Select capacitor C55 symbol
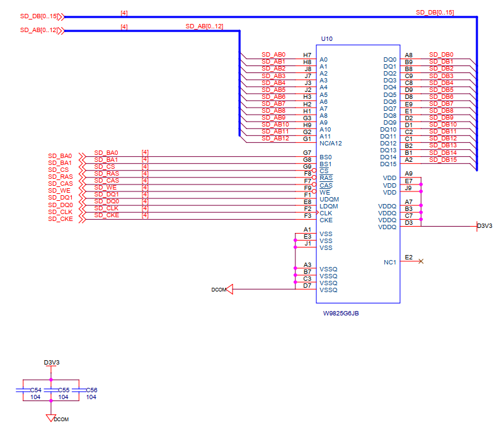 51,390
